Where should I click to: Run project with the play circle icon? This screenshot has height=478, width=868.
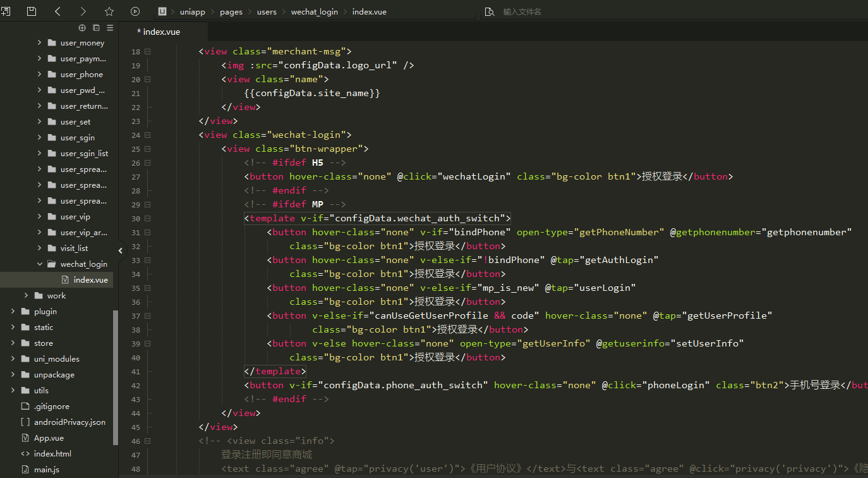pyautogui.click(x=135, y=11)
